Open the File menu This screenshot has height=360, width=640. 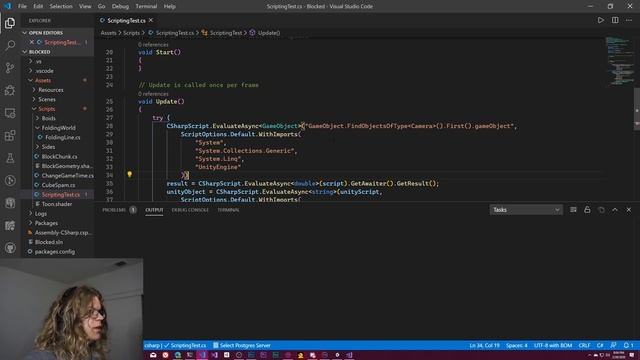(x=22, y=6)
